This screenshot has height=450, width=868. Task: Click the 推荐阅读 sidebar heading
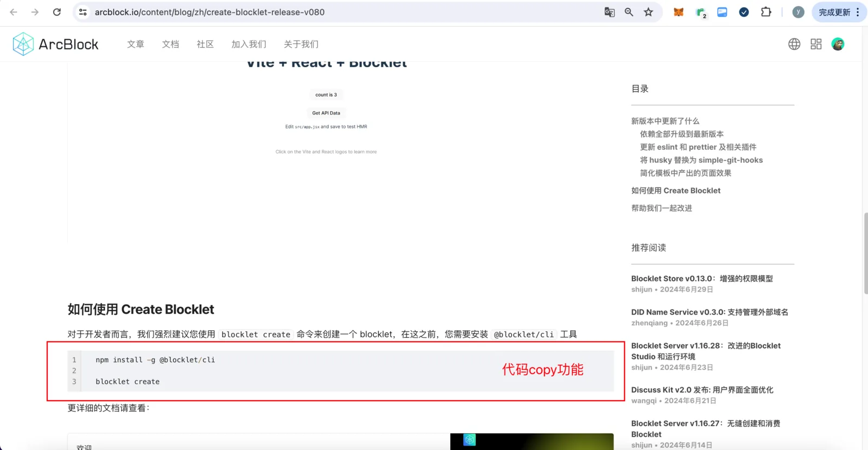tap(648, 248)
